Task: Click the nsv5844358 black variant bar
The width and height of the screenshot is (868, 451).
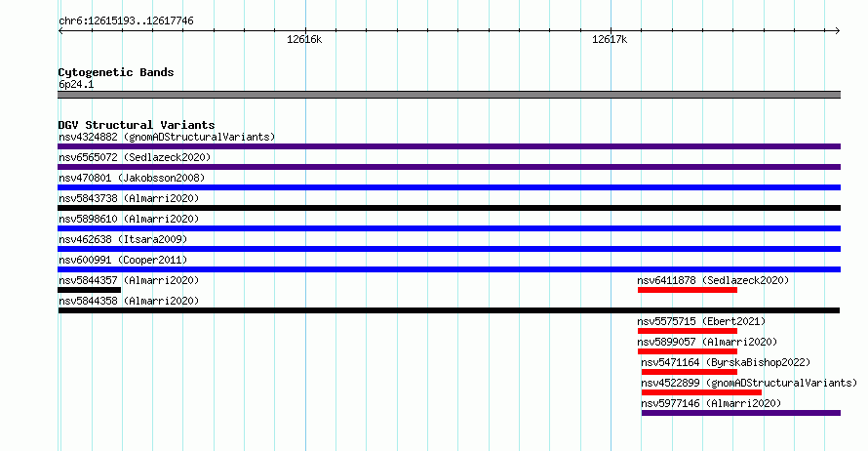Action: [x=449, y=310]
